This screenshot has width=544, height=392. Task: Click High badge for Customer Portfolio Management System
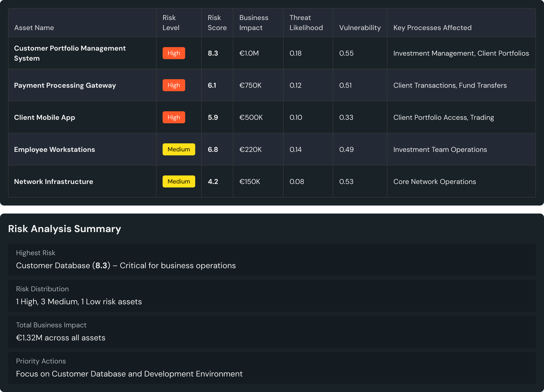[174, 53]
